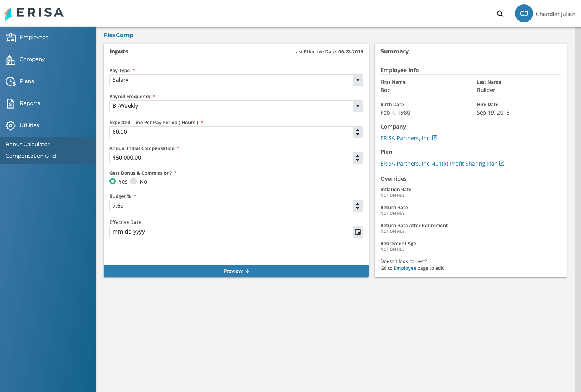581x392 pixels.
Task: Open Compensation Grid submenu item
Action: 31,156
